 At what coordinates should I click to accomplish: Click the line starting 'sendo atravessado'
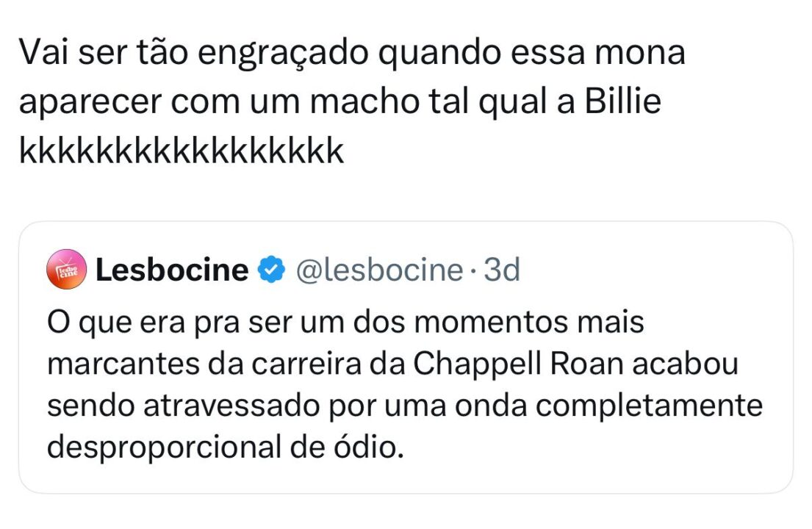click(405, 406)
